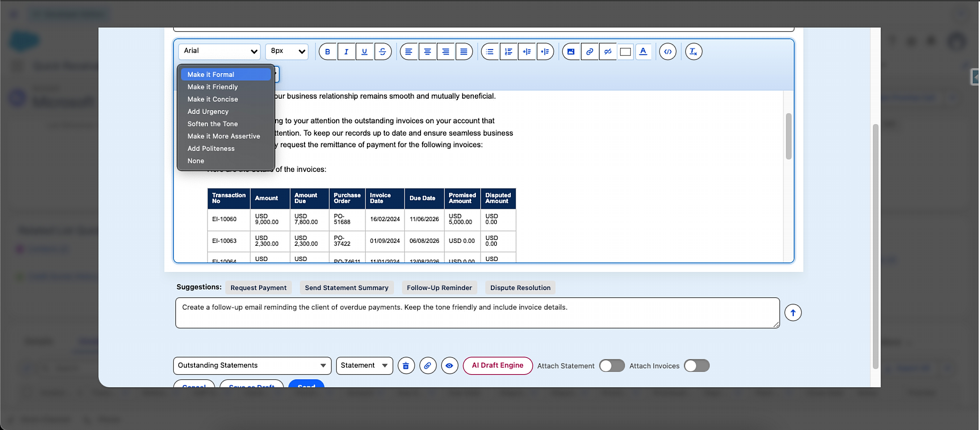
Task: Click the Due Date column header
Action: (x=424, y=198)
